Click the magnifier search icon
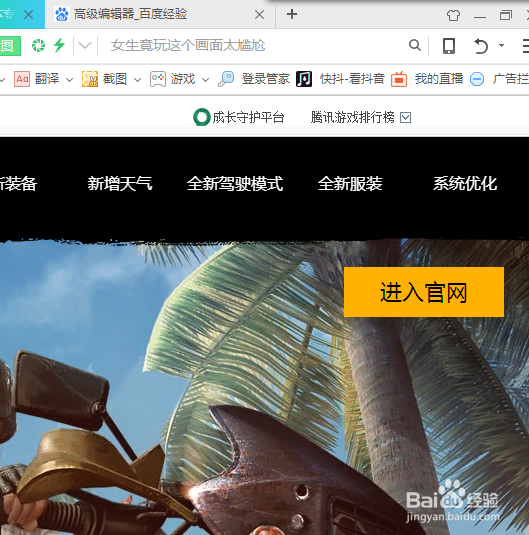This screenshot has height=535, width=529. [x=415, y=45]
